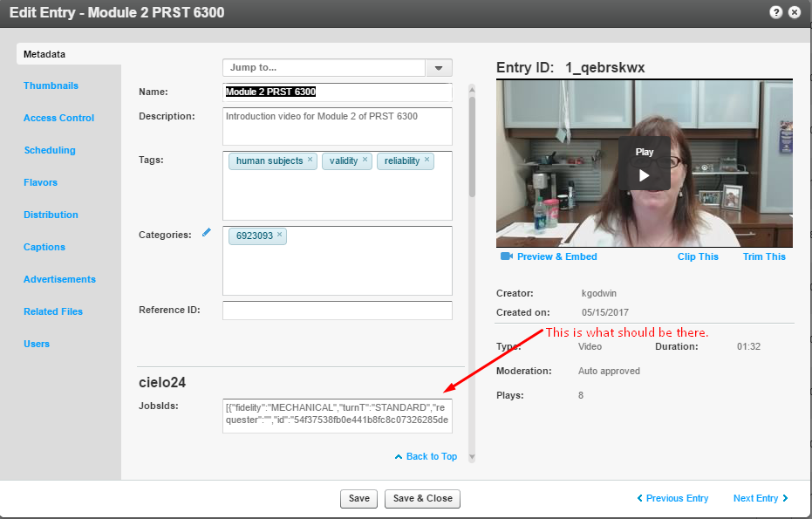Click the Back to Top link

(x=426, y=456)
